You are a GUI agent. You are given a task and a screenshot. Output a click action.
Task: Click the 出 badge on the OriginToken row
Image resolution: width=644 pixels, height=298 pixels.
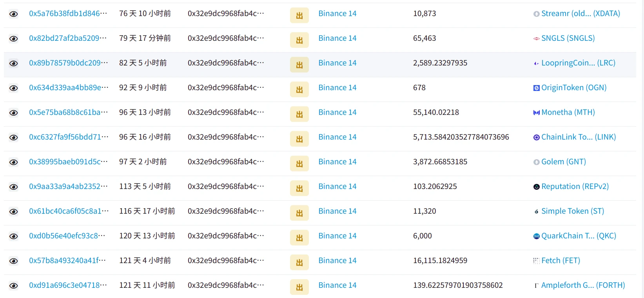click(x=299, y=89)
